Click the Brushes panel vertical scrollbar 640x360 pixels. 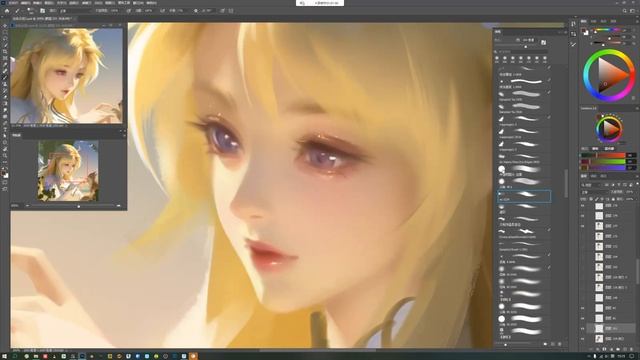coord(566,184)
